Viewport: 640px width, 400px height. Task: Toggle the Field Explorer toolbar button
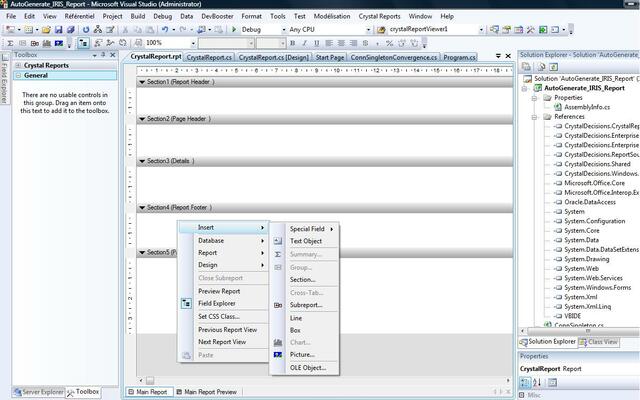tap(83, 43)
